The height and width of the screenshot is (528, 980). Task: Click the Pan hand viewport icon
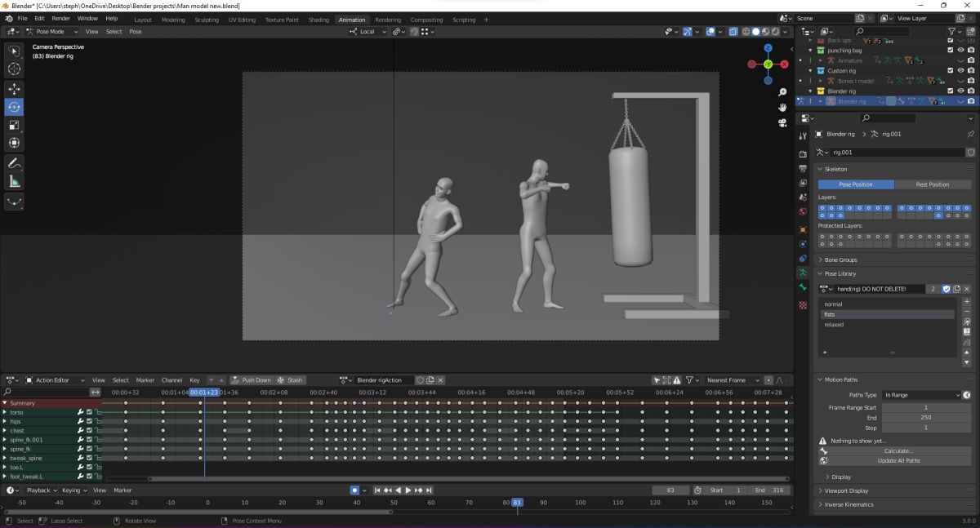pyautogui.click(x=782, y=107)
